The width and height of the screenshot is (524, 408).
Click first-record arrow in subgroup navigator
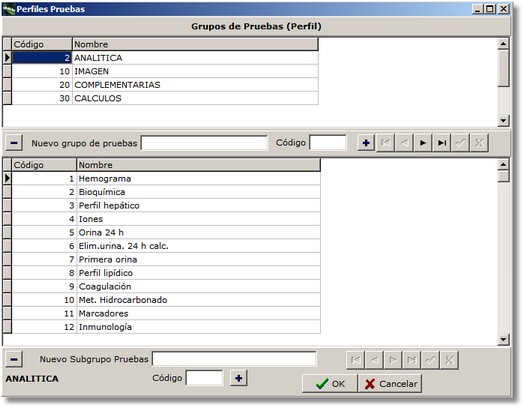click(356, 360)
